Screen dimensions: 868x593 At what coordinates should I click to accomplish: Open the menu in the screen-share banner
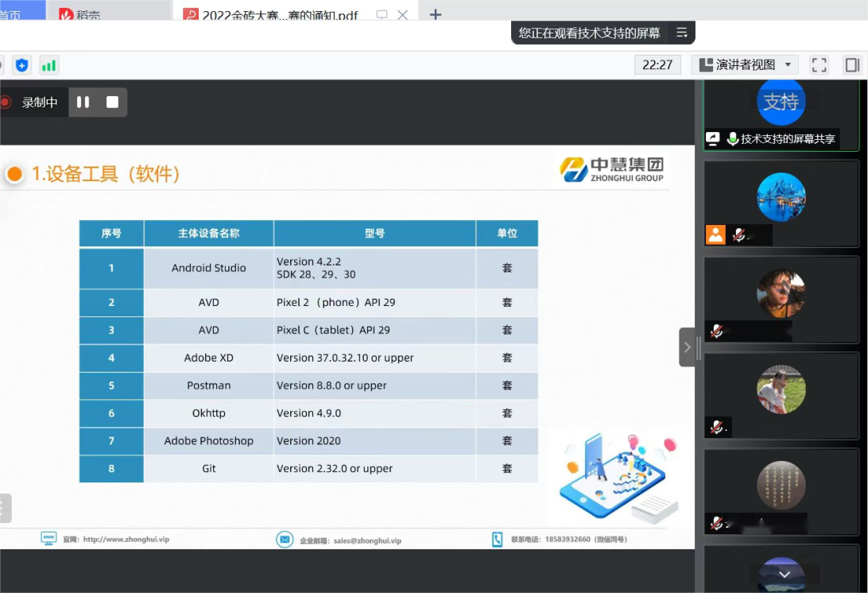(x=681, y=33)
